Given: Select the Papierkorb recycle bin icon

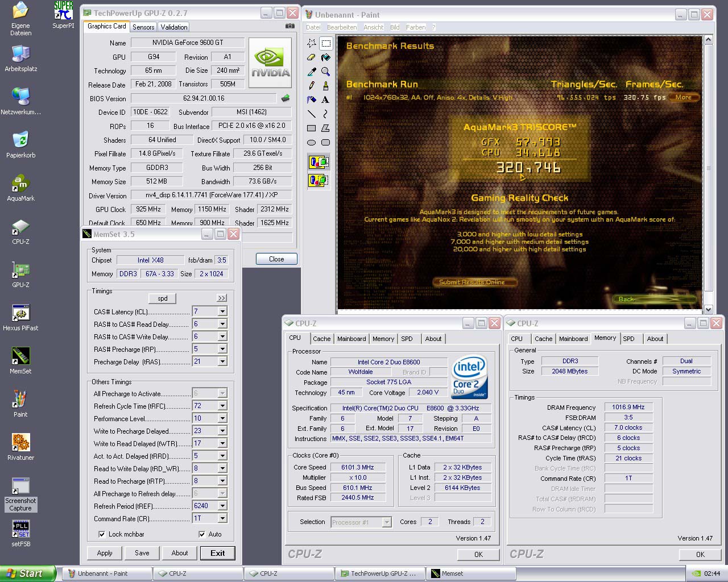Looking at the screenshot, I should click(x=20, y=145).
